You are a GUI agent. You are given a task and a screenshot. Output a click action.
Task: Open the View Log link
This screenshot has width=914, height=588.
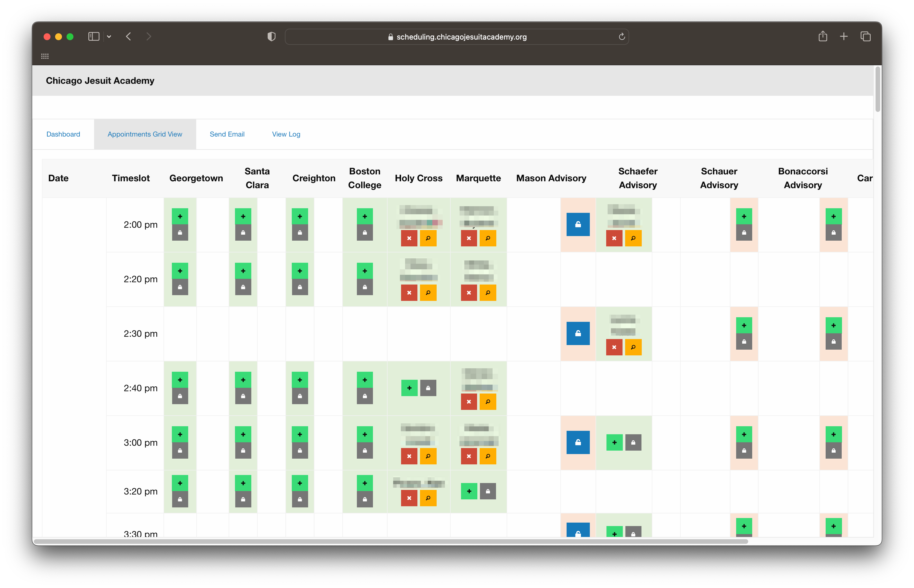click(286, 135)
